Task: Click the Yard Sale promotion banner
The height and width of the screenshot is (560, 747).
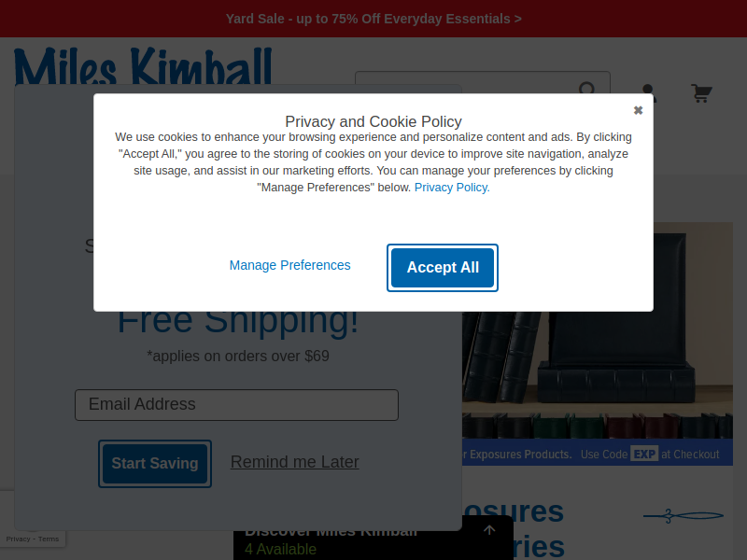Action: 373,19
